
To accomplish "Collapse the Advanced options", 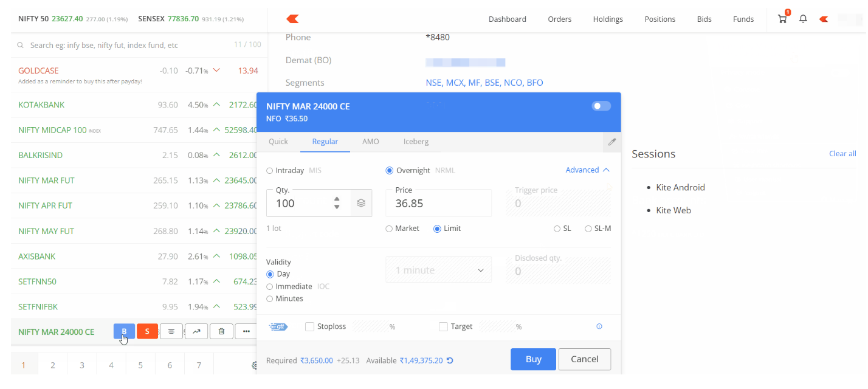I will (587, 170).
